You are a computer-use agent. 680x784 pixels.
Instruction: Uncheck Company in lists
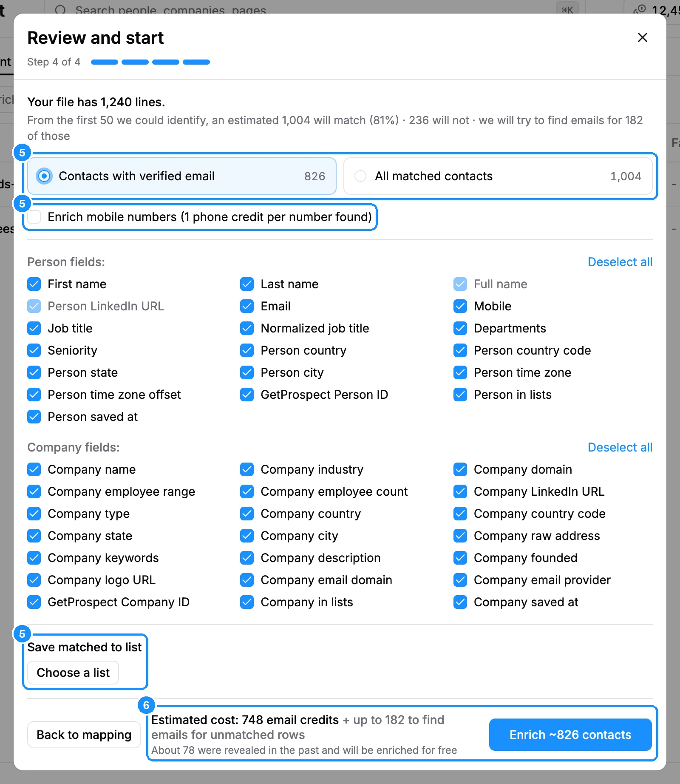coord(247,602)
